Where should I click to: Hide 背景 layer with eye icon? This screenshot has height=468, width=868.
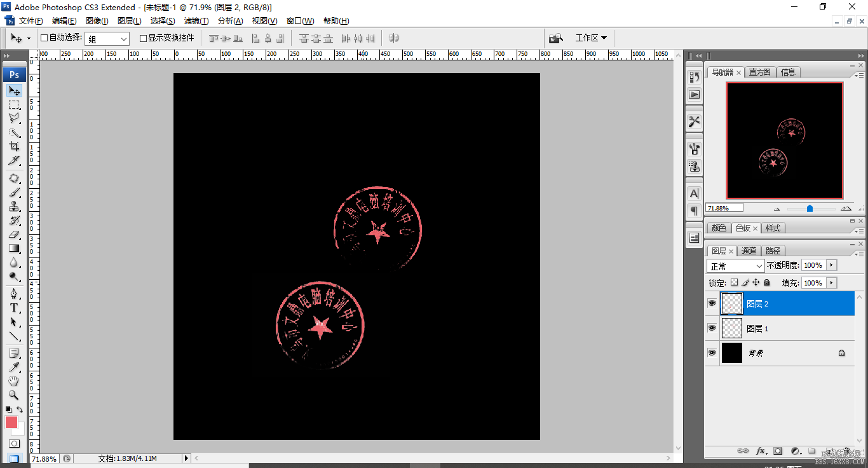click(712, 352)
